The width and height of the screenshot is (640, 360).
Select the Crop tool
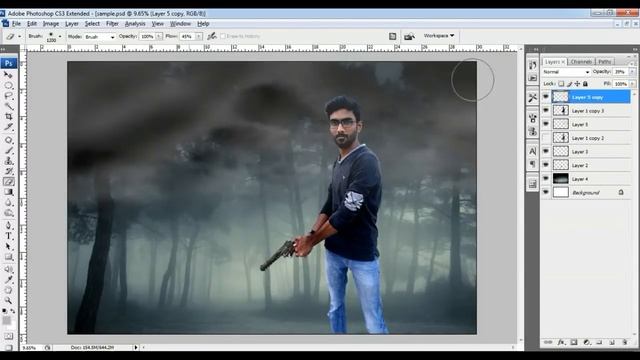pos(8,117)
